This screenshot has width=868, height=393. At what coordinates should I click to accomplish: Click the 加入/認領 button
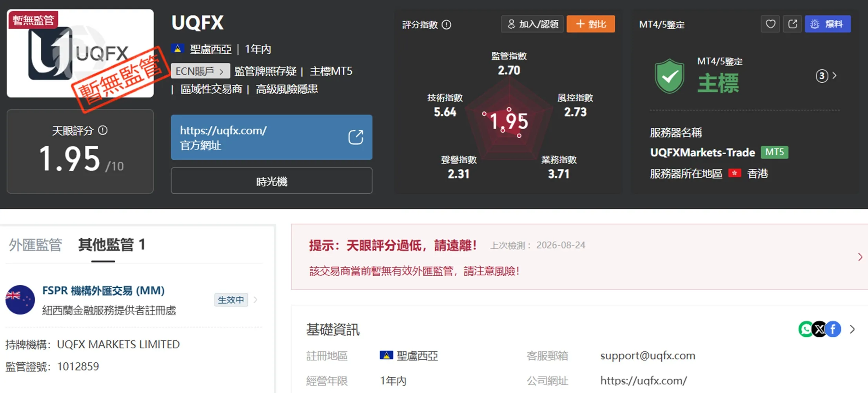pyautogui.click(x=532, y=24)
